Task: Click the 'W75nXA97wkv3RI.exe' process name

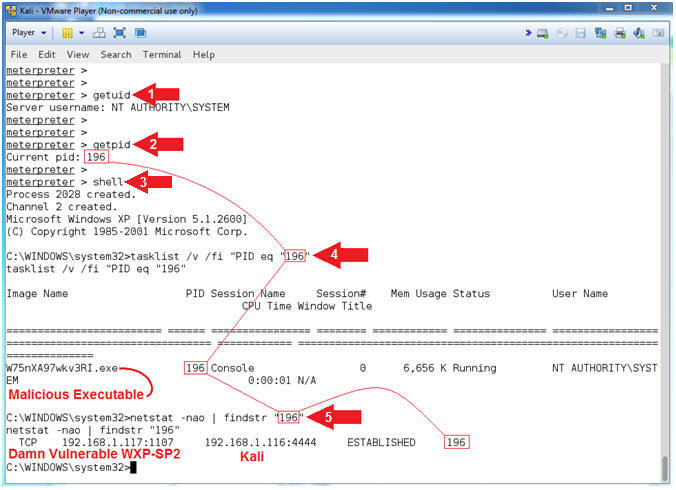Action: click(x=62, y=368)
